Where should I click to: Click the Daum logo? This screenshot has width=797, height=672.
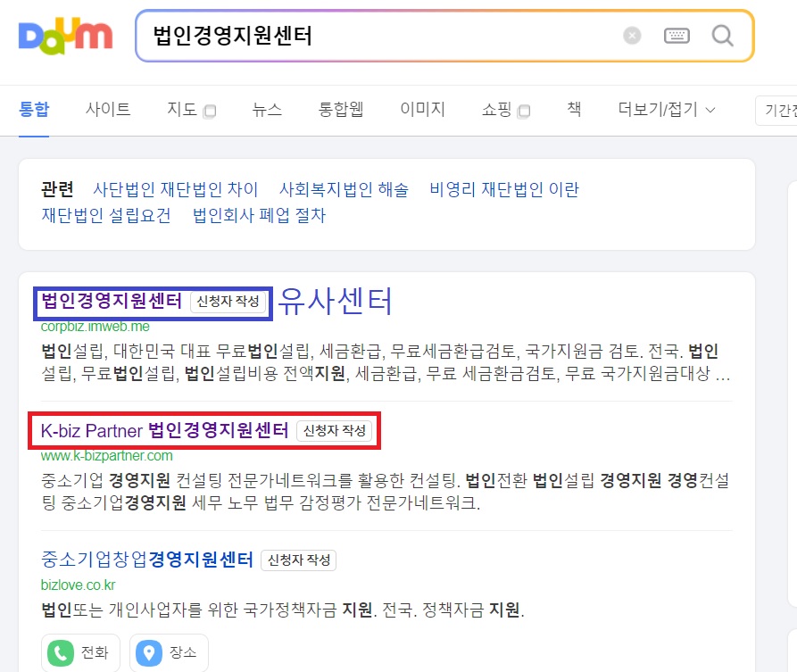[x=65, y=36]
